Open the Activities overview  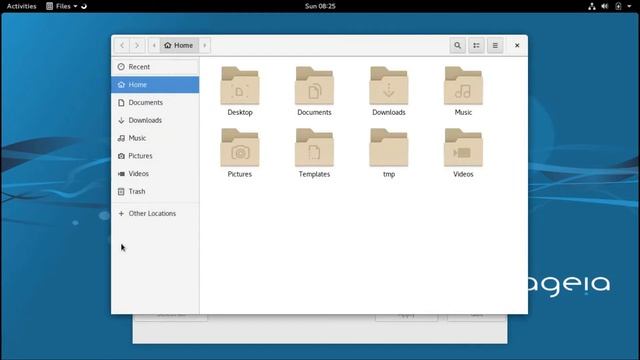22,6
